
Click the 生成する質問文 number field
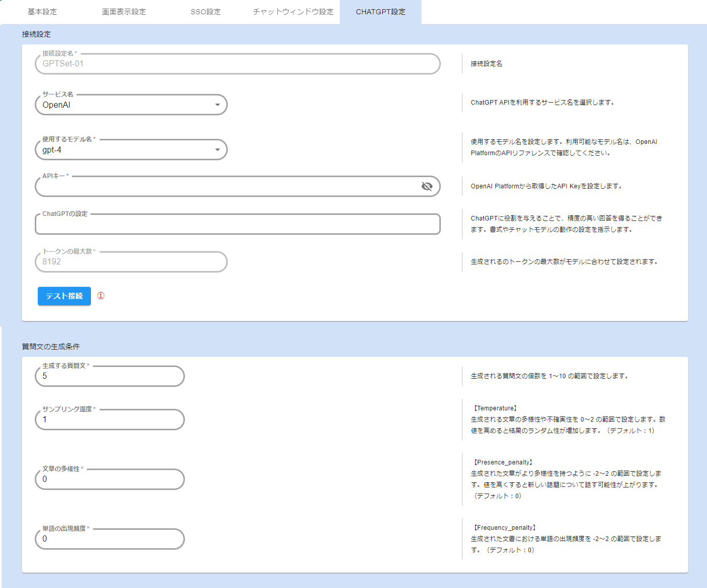pos(110,376)
